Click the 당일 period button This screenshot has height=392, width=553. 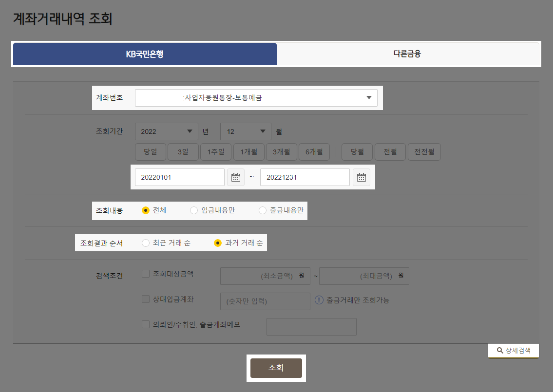150,151
